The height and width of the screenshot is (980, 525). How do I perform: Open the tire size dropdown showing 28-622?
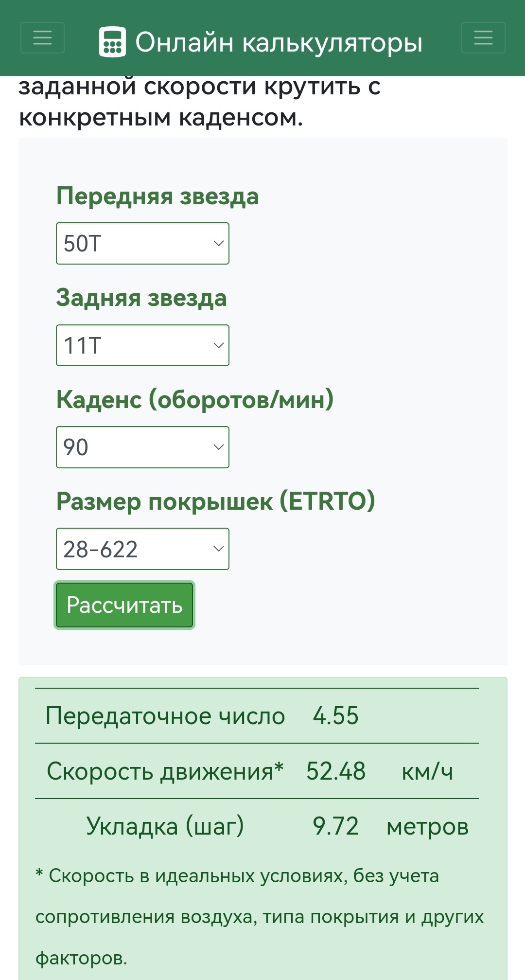(x=142, y=549)
